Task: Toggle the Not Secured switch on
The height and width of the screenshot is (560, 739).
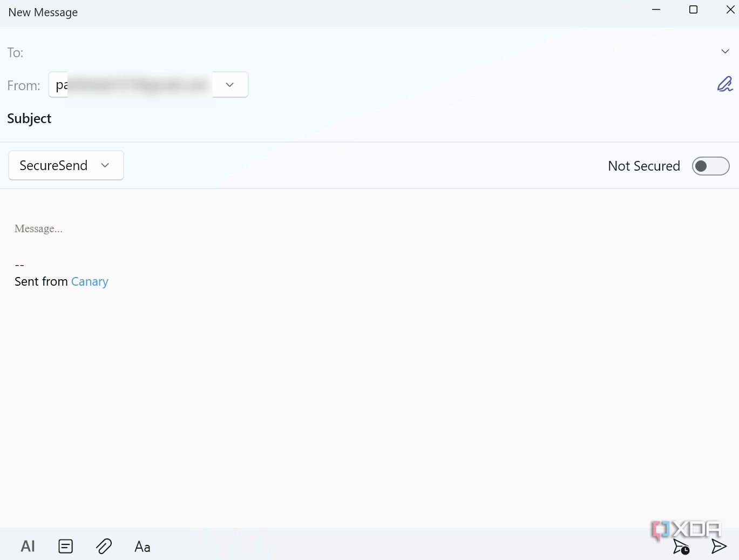Action: point(710,166)
